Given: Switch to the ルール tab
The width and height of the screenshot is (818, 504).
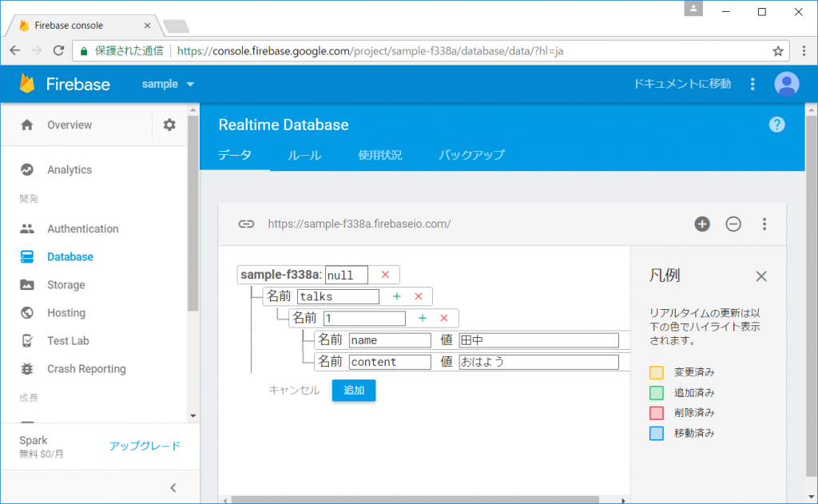Looking at the screenshot, I should click(304, 156).
